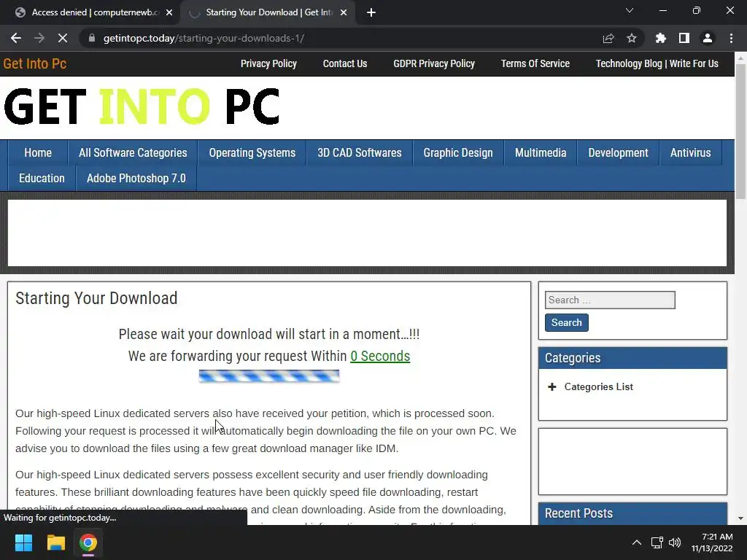Click the lock icon in the address bar
This screenshot has height=560, width=747.
[92, 38]
